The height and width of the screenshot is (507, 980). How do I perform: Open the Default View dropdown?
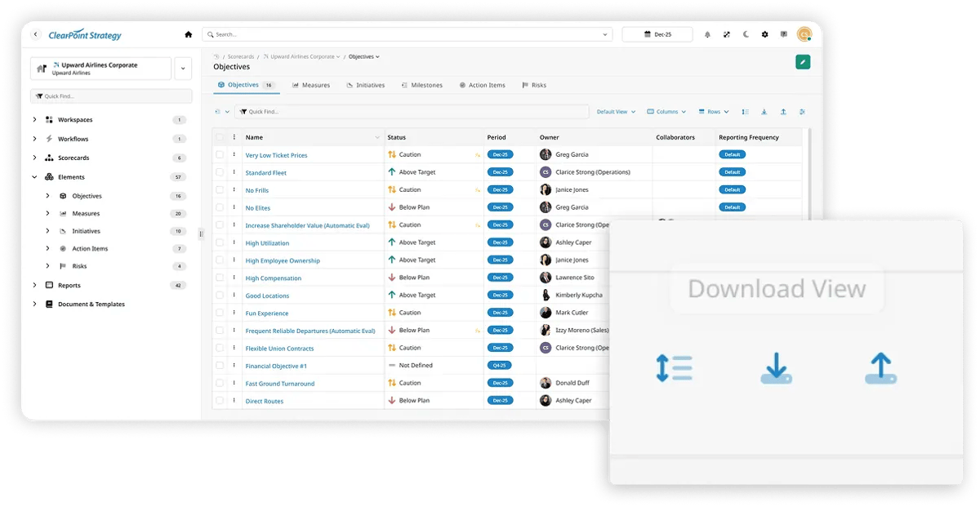click(x=616, y=112)
